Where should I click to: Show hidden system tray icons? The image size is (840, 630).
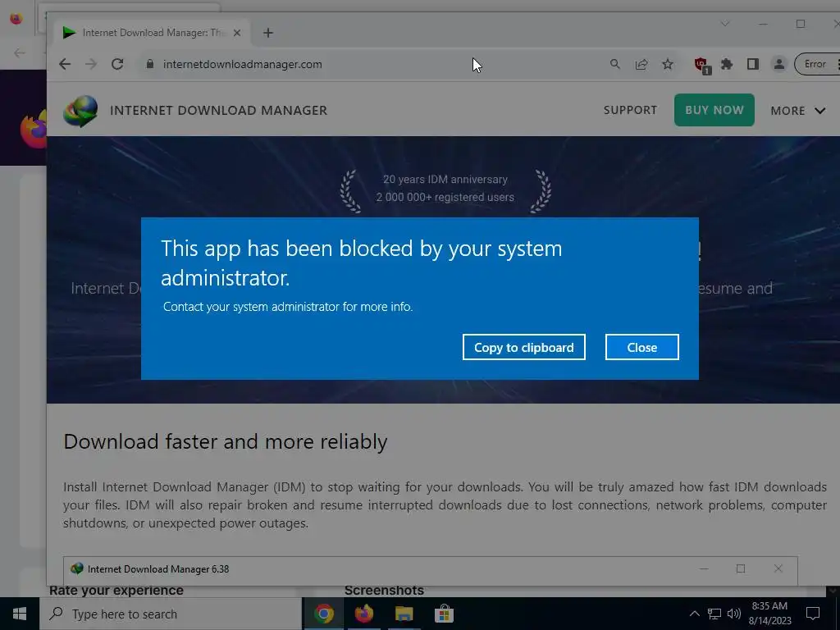point(694,614)
